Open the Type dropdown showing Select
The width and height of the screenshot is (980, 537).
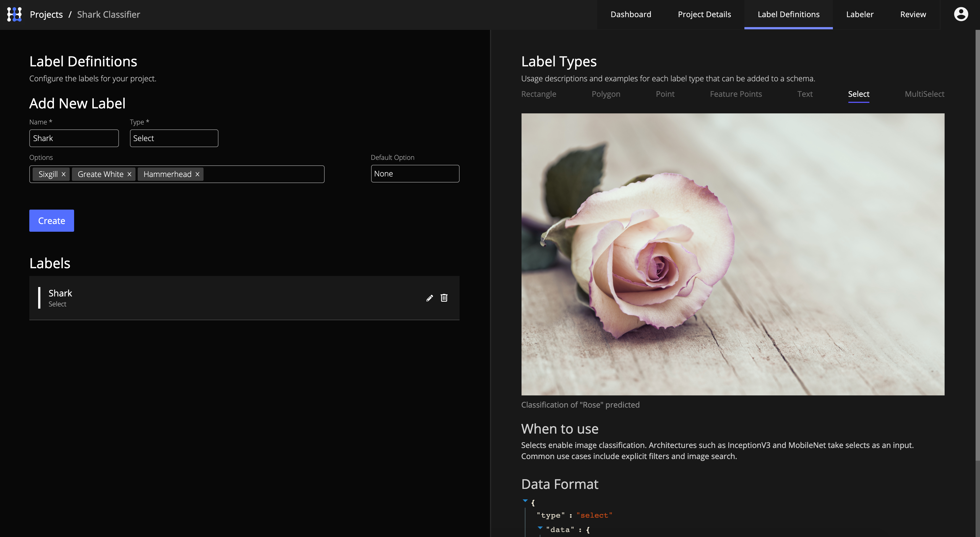[x=174, y=139]
